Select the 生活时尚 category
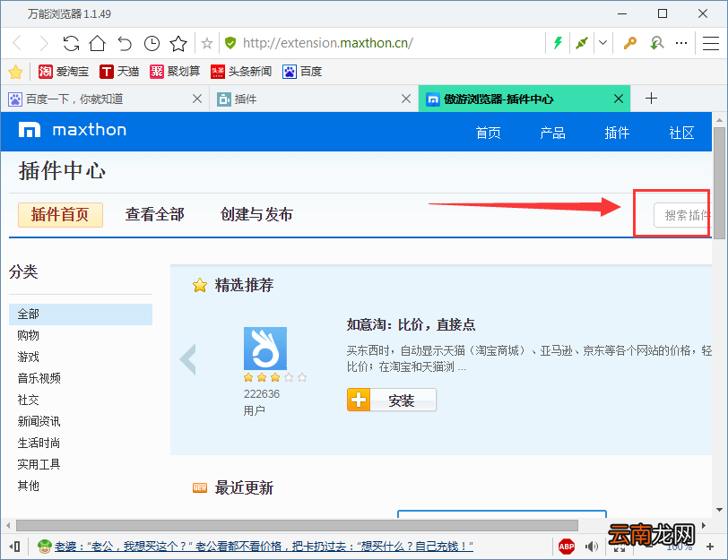728x560 pixels. pos(39,444)
